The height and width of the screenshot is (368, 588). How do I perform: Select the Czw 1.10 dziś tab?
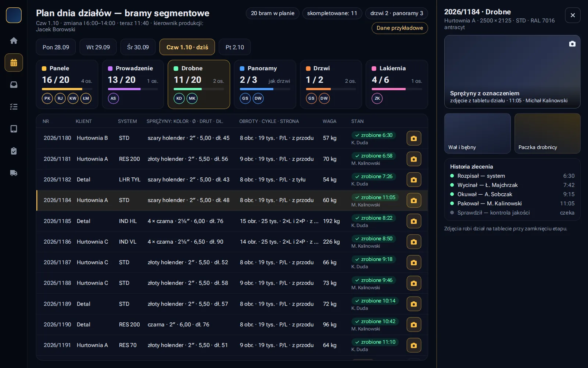point(187,47)
